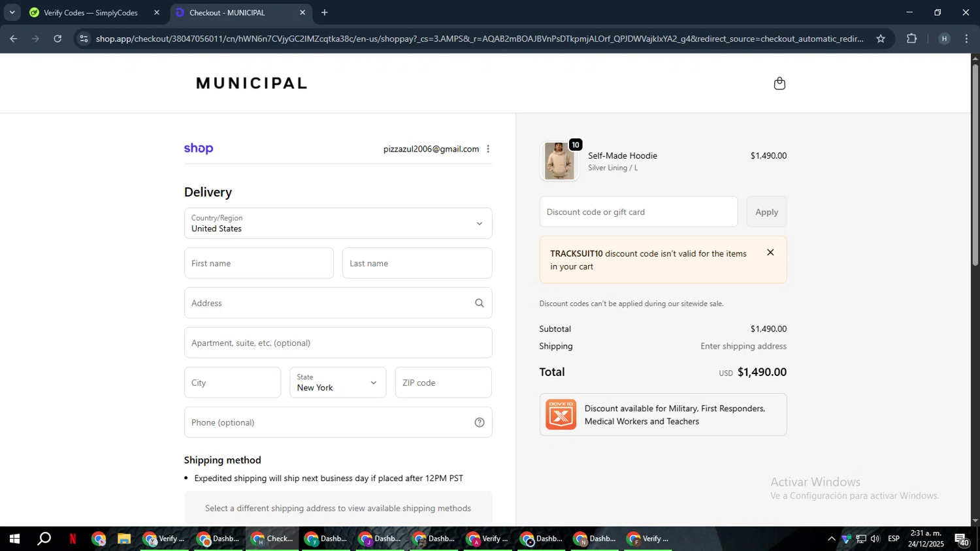Image resolution: width=980 pixels, height=551 pixels.
Task: Expand the Country/Region dropdown
Action: (x=338, y=223)
